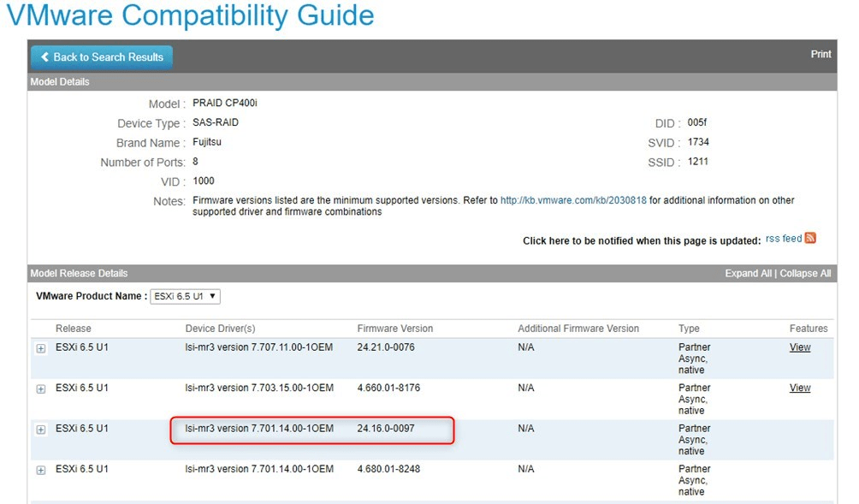Select the model name PRAID CP400i
The image size is (859, 504).
(x=225, y=103)
